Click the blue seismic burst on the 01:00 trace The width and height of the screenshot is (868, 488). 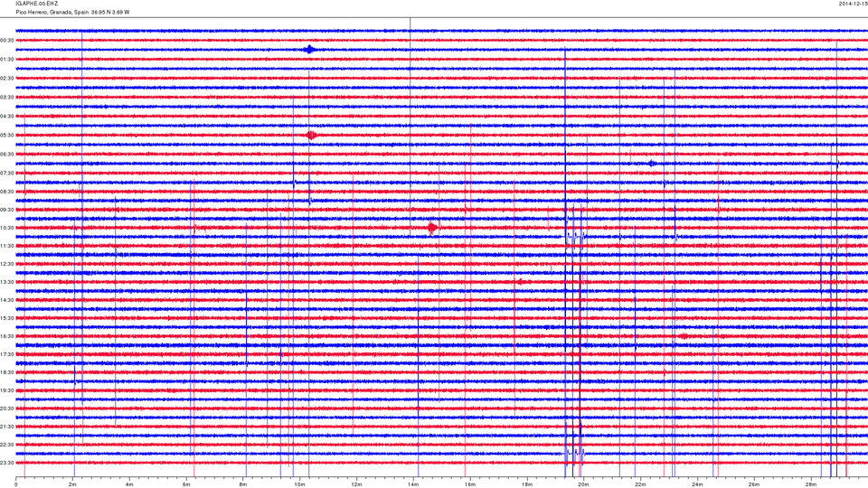pyautogui.click(x=309, y=49)
